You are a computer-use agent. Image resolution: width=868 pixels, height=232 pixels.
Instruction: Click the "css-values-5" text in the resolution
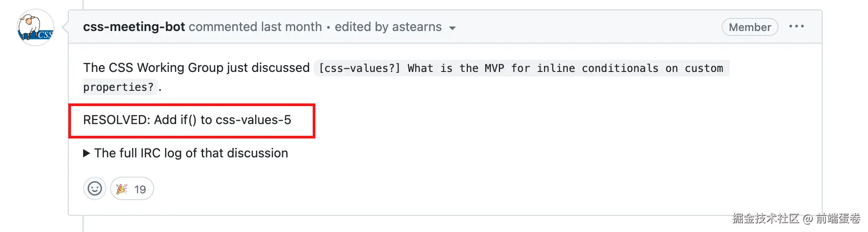[x=253, y=120]
